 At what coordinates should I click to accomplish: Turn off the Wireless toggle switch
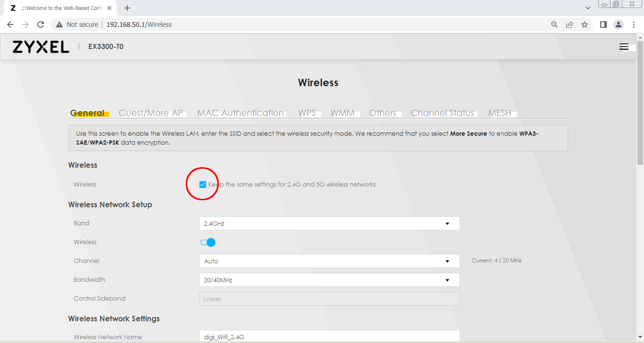pos(208,242)
